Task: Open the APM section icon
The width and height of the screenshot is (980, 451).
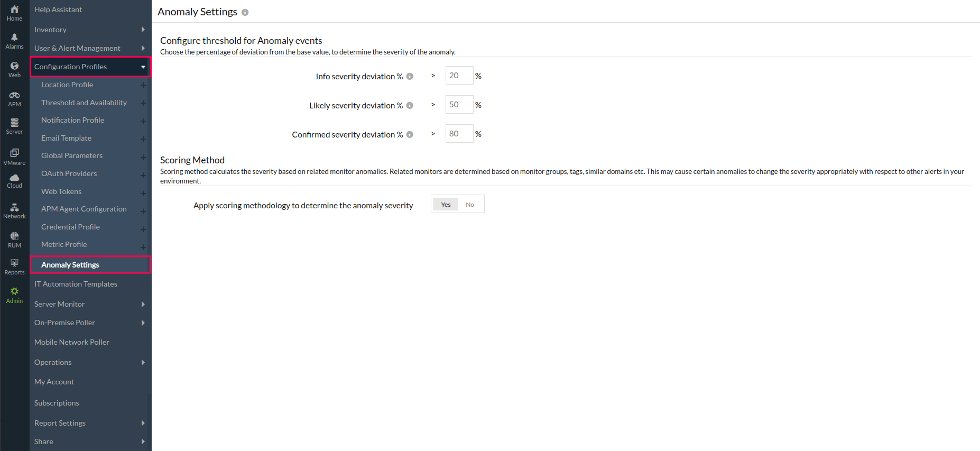Action: pos(14,95)
